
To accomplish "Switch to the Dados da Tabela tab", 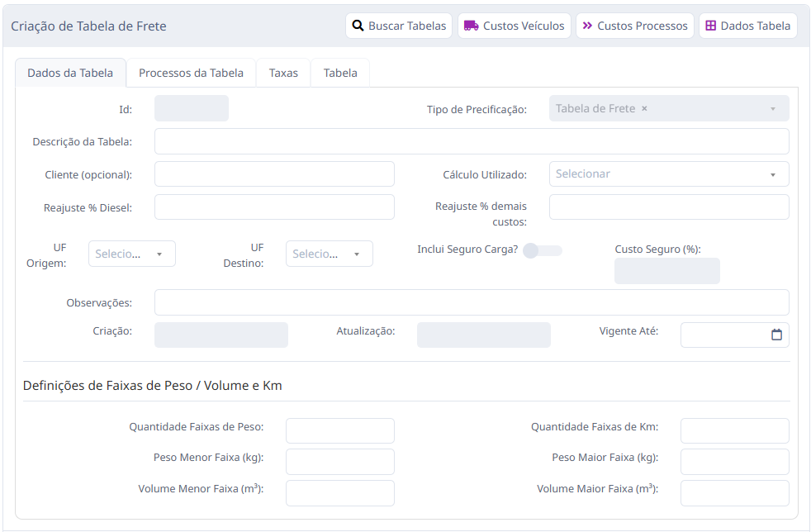I will point(70,73).
